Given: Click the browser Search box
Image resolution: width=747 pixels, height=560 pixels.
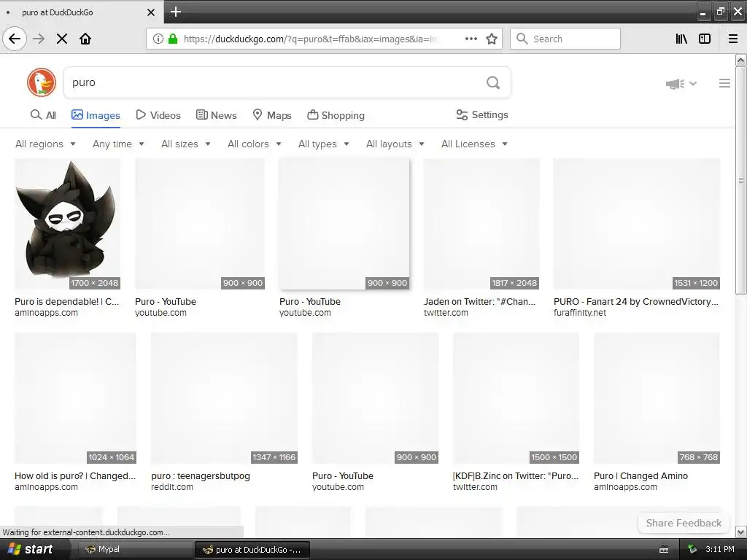Looking at the screenshot, I should 565,39.
